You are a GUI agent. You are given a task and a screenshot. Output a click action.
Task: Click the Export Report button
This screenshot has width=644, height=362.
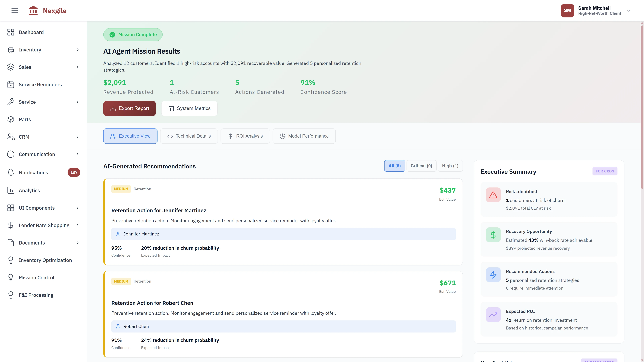click(x=129, y=108)
